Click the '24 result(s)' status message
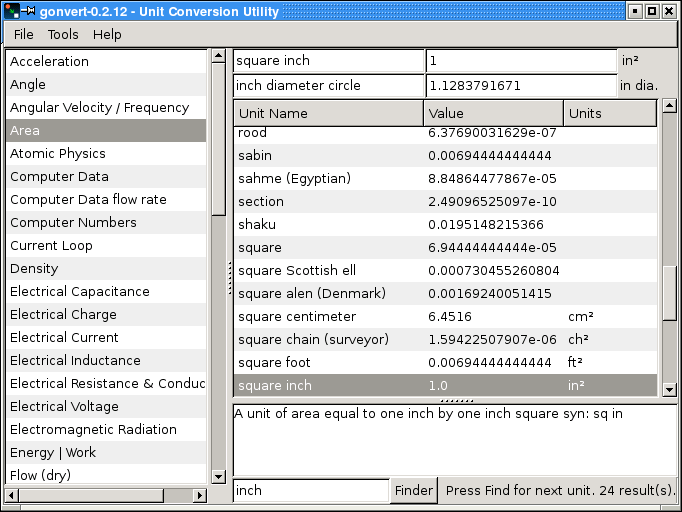Image resolution: width=682 pixels, height=512 pixels. (x=637, y=491)
